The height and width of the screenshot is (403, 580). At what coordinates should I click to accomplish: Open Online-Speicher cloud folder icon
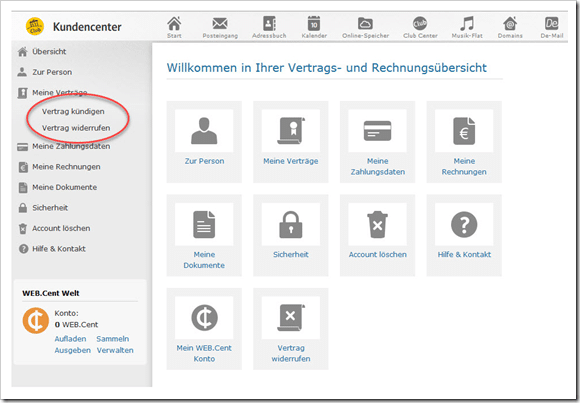click(365, 24)
